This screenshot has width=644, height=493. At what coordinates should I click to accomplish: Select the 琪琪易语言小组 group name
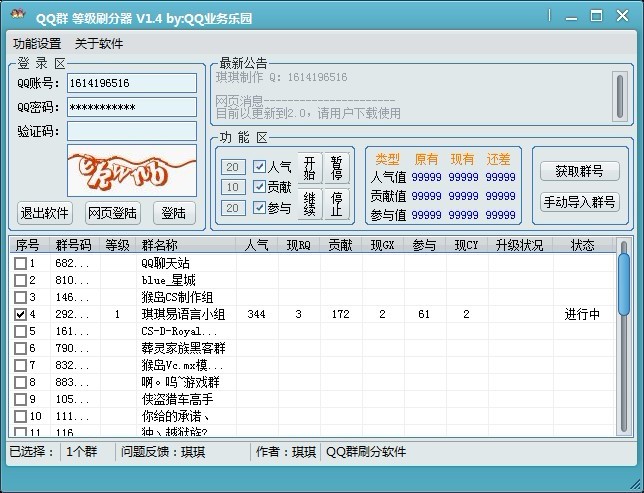click(183, 315)
